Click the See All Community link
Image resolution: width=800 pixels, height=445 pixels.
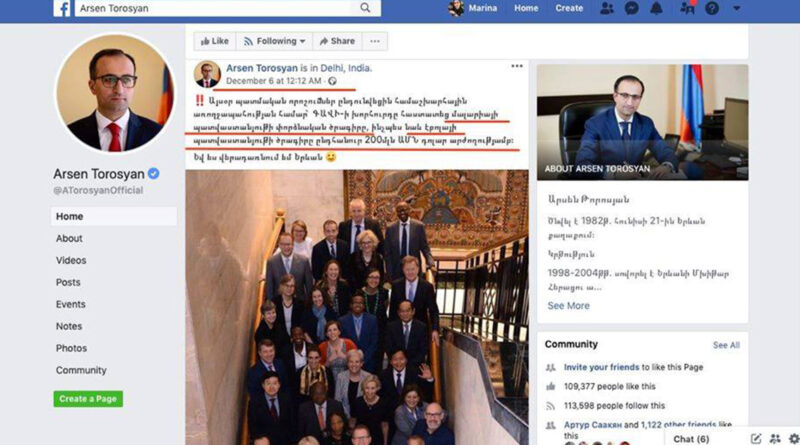pyautogui.click(x=726, y=345)
